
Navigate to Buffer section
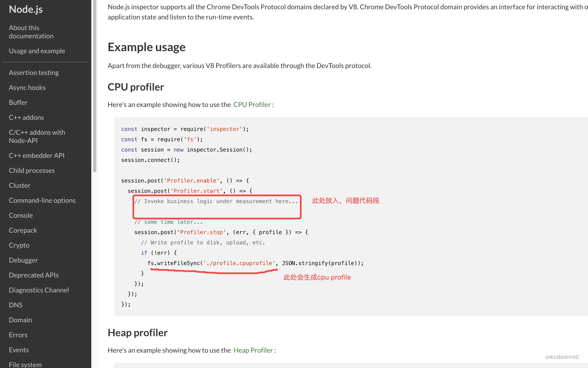click(18, 102)
